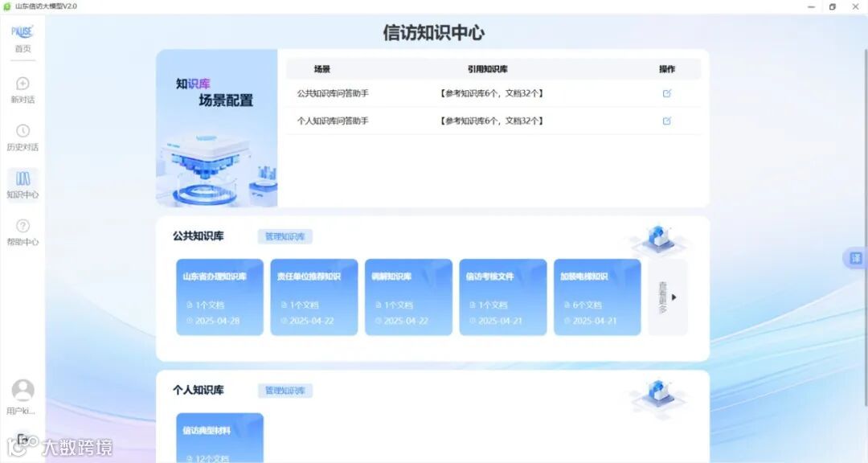Click the cube illustration in 公共知识库 panel
Image resolution: width=868 pixels, height=463 pixels.
click(658, 240)
